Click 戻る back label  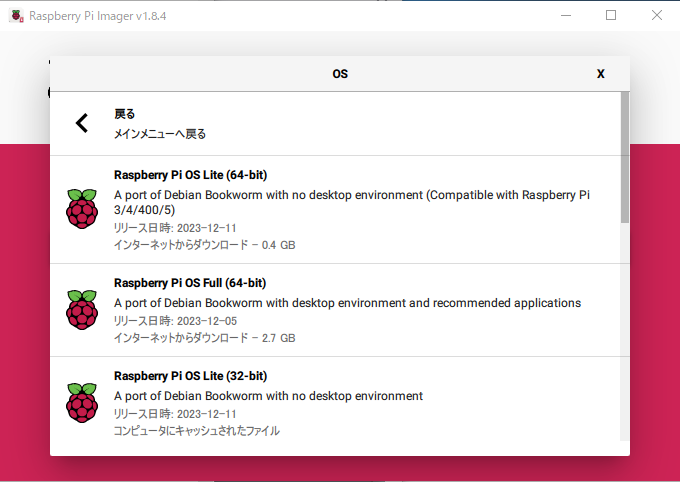[x=124, y=114]
